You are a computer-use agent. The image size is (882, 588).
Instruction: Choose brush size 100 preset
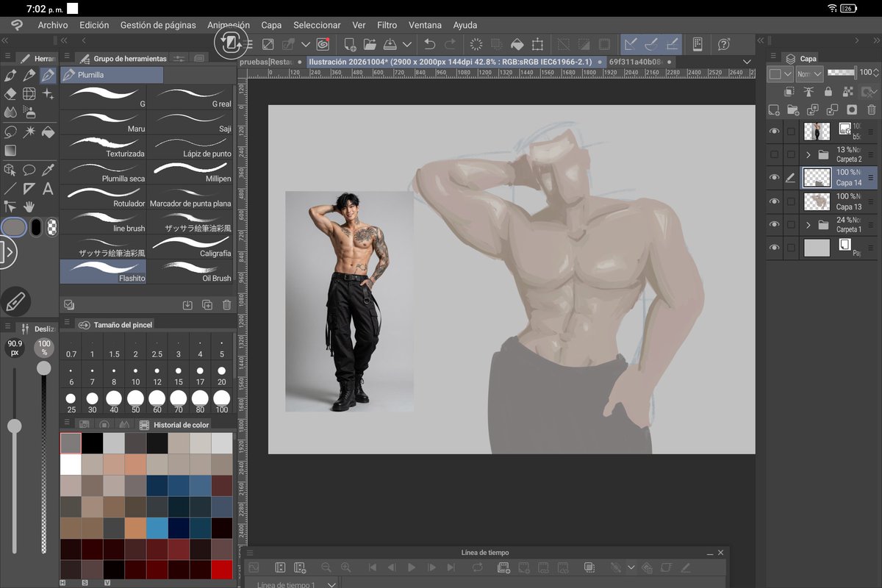pos(222,402)
